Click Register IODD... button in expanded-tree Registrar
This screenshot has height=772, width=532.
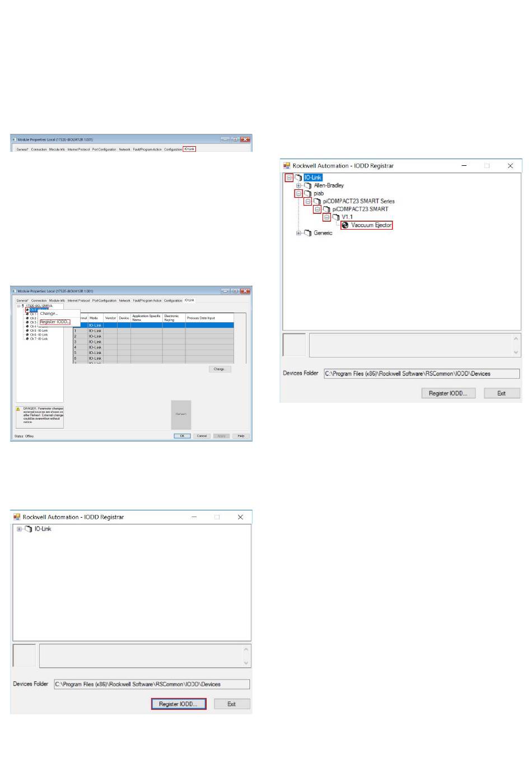448,393
